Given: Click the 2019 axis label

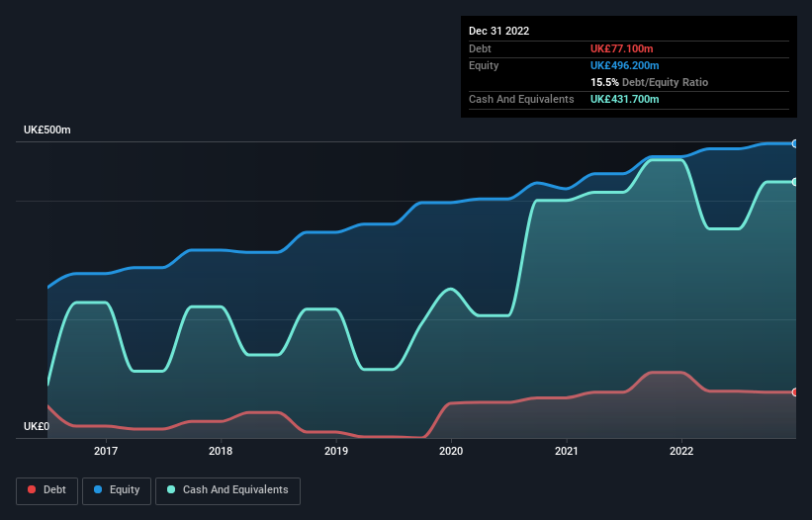Looking at the screenshot, I should (x=336, y=451).
